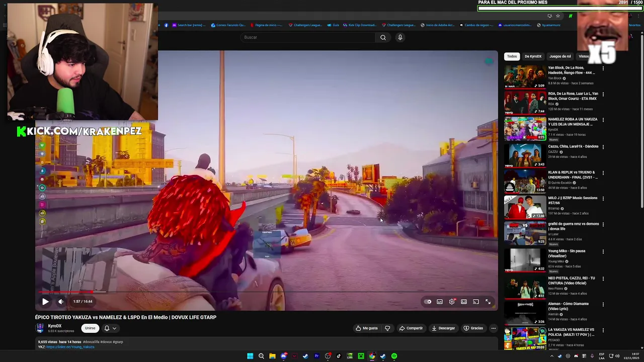Screen dimensions: 644x362
Task: Open options menu for NAMELEZ ROBA video
Action: 603,120
